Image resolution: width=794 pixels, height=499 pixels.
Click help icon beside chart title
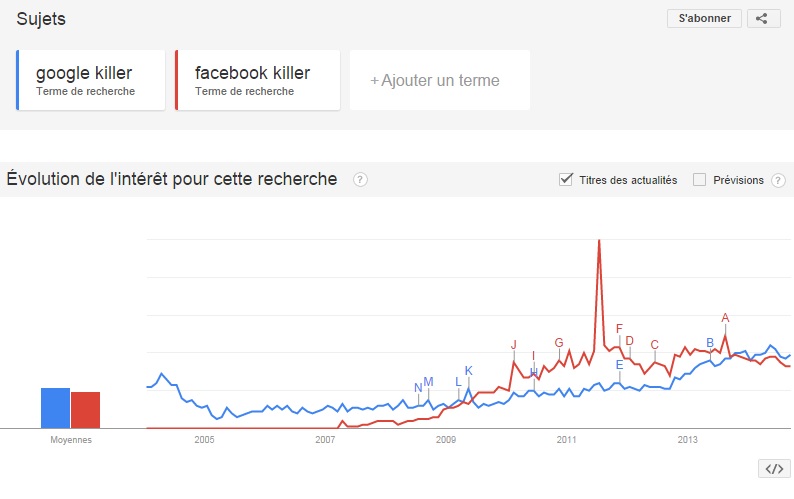coord(360,180)
